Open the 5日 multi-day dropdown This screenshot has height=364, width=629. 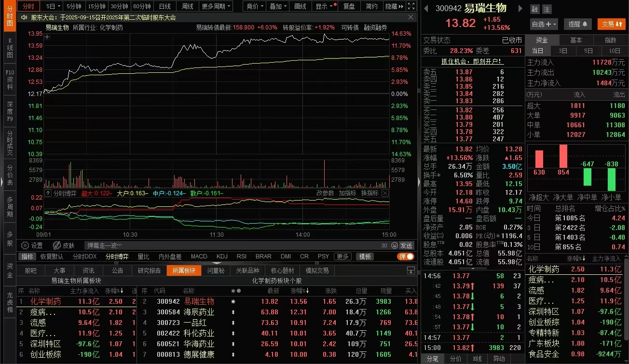[x=53, y=6]
